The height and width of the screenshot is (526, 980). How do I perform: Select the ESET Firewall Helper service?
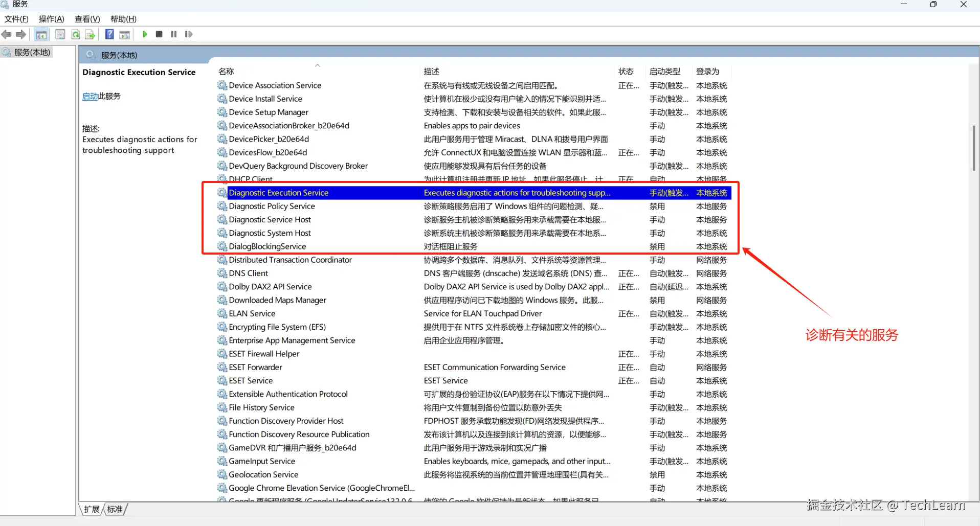coord(474,354)
